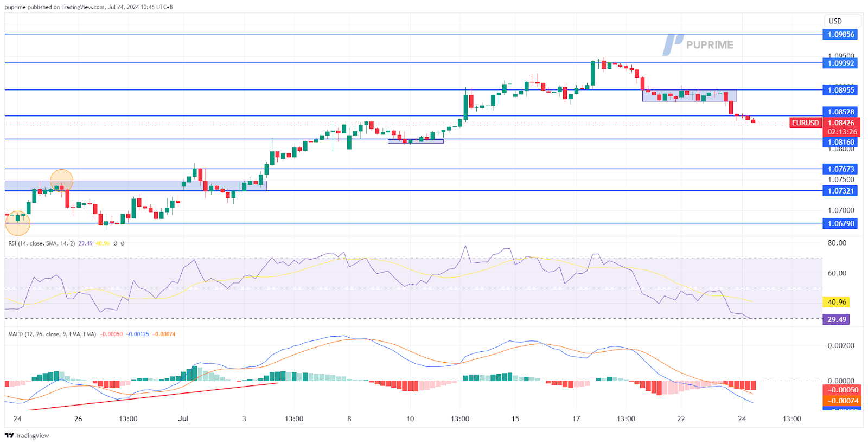The height and width of the screenshot is (444, 868).
Task: Click the 17 date label on time axis
Action: (x=576, y=419)
